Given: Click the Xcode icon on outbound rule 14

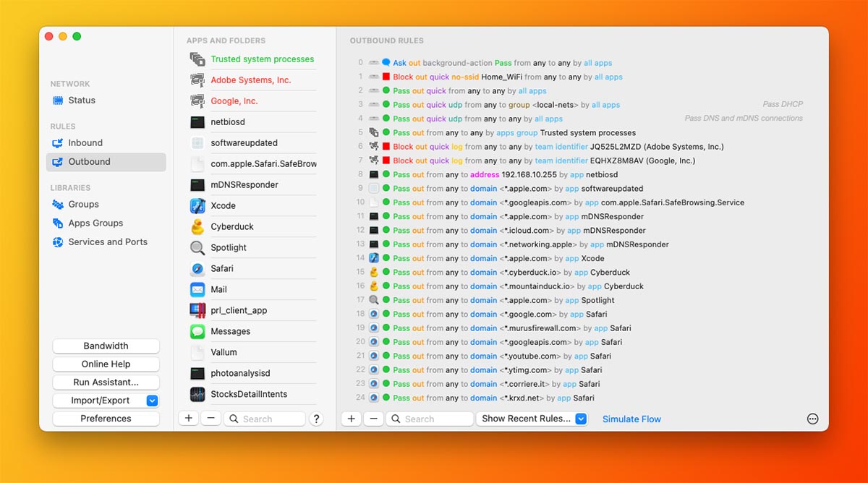Looking at the screenshot, I should point(374,258).
